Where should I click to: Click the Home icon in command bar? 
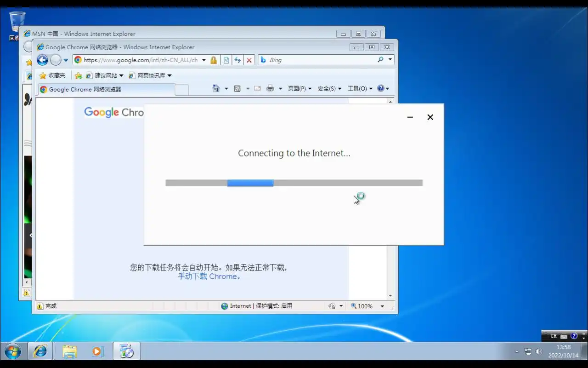216,88
